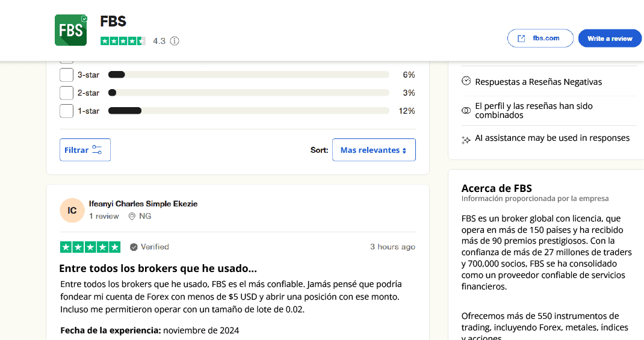Viewport: 644px width, 340px height.
Task: Click the external link icon on fbs.com button
Action: pos(521,39)
